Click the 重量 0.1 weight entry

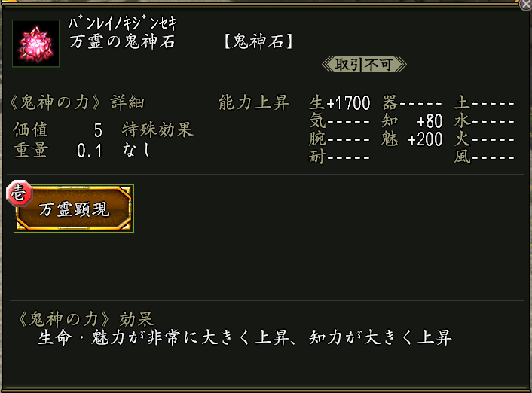(x=57, y=150)
